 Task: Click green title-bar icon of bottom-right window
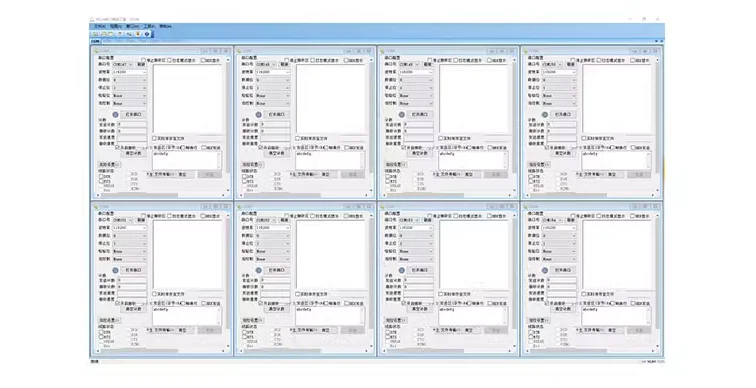pos(526,206)
